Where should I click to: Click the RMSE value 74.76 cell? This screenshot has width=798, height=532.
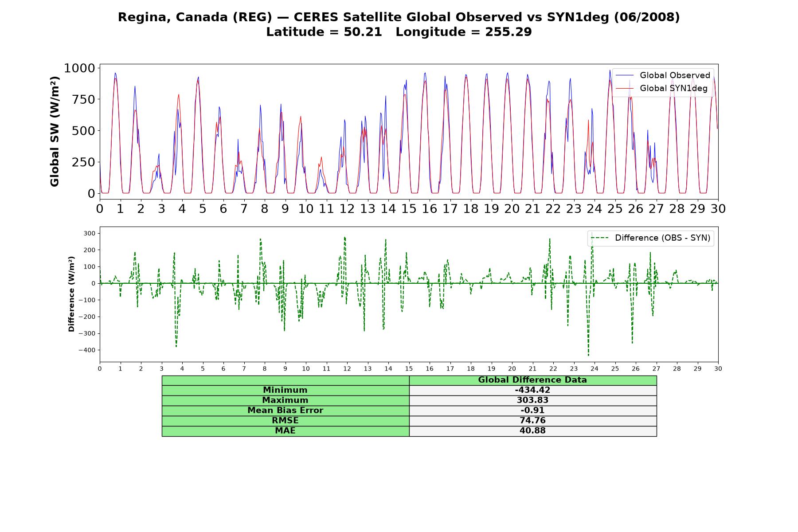pyautogui.click(x=533, y=421)
